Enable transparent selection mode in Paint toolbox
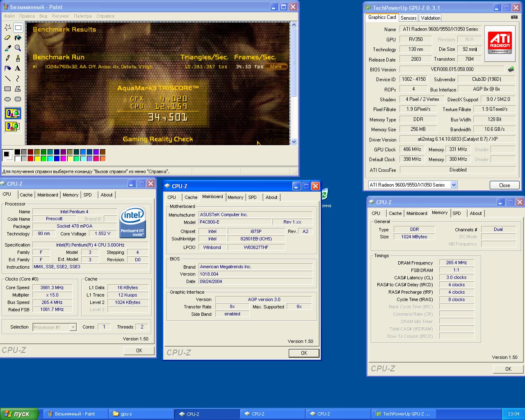 coord(13,126)
